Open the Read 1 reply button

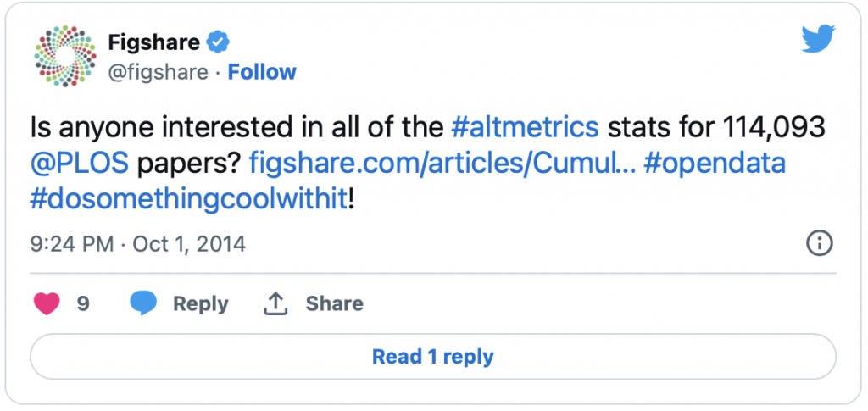(433, 356)
